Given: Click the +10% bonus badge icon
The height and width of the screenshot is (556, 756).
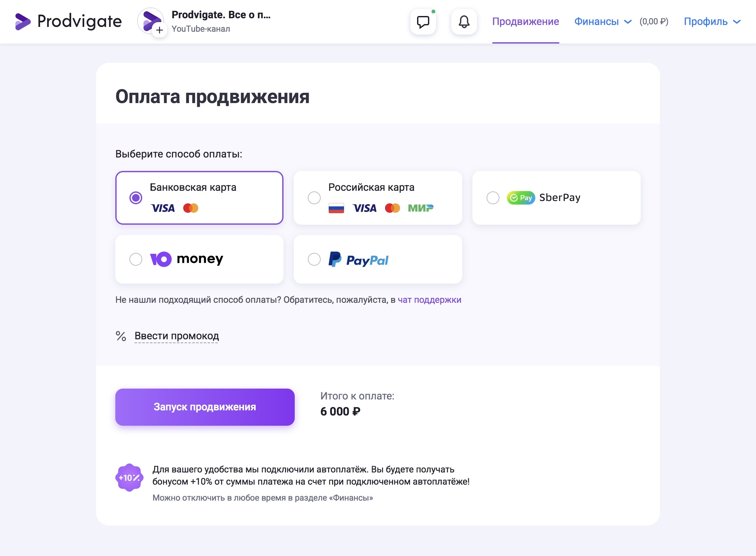Looking at the screenshot, I should pos(129,478).
